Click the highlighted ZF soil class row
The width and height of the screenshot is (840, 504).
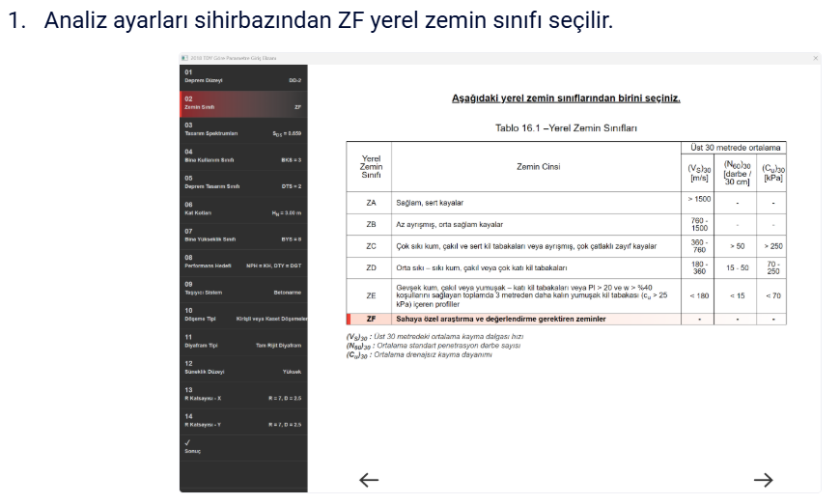tap(565, 319)
